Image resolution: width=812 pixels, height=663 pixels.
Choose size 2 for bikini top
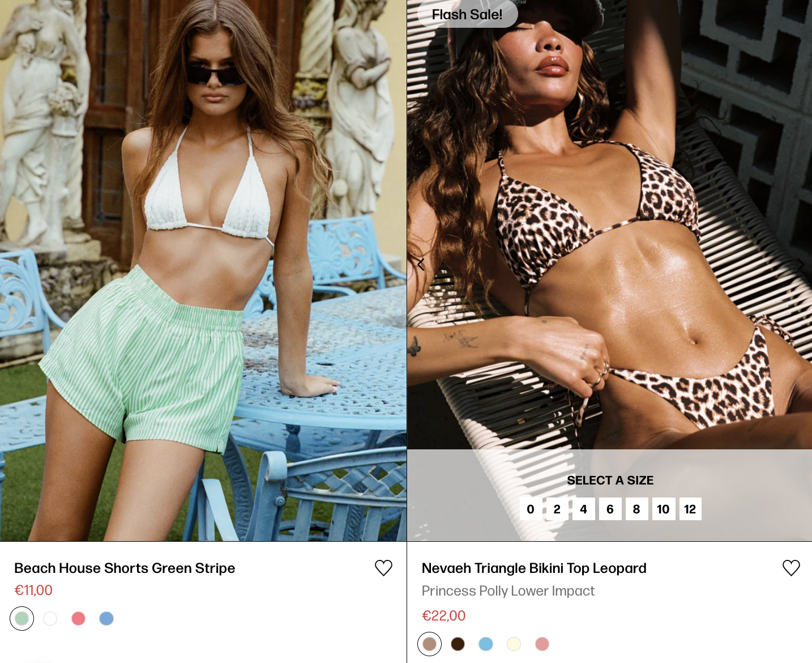click(557, 509)
